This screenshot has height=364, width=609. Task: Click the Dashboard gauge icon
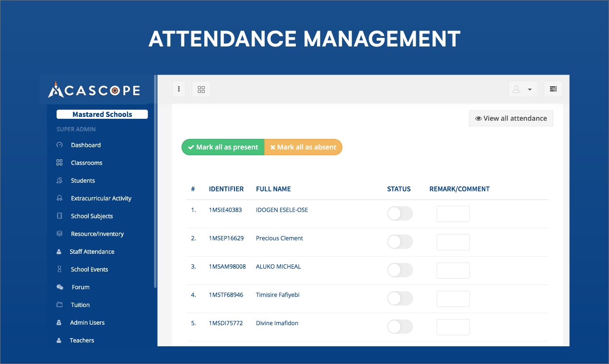point(59,145)
